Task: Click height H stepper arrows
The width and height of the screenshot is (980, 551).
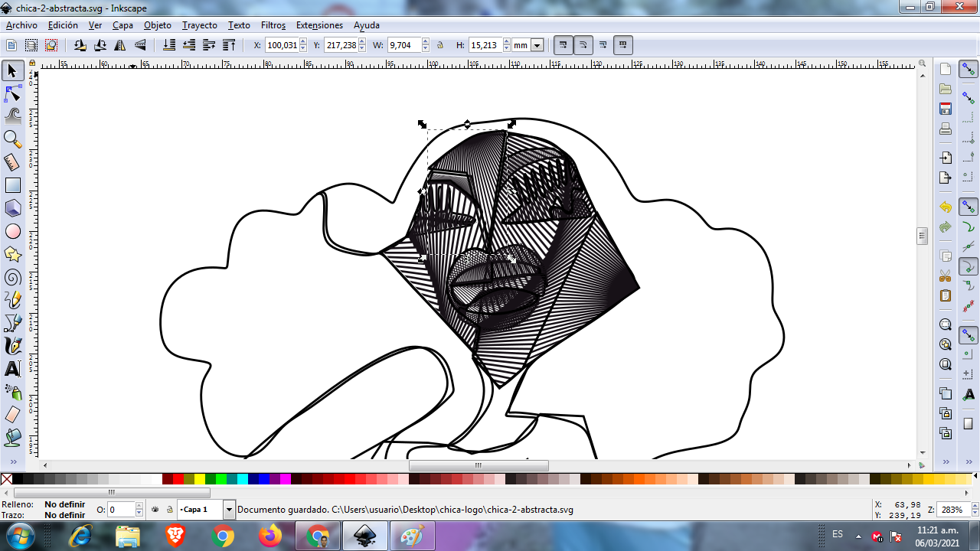Action: coord(506,45)
